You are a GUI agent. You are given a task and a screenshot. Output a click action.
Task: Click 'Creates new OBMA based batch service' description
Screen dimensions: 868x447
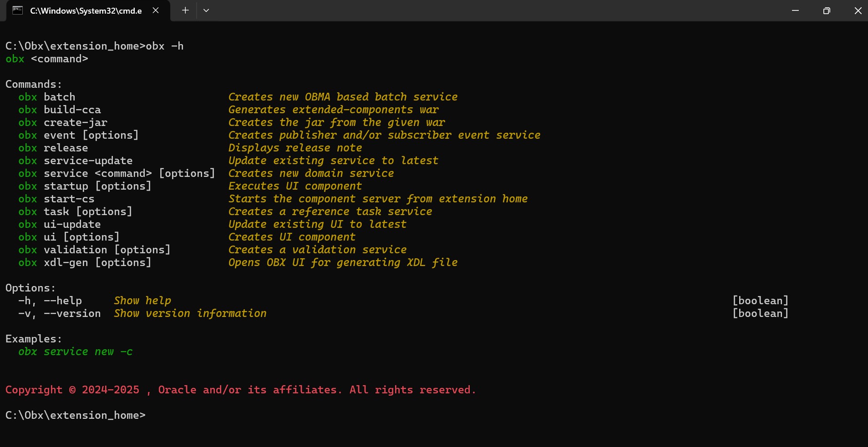click(x=343, y=97)
